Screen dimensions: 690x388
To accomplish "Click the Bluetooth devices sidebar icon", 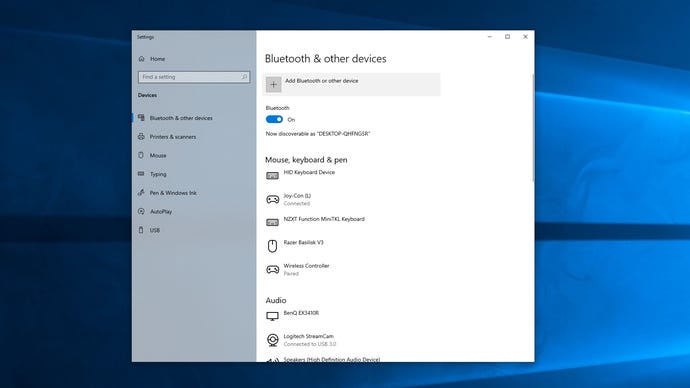I will click(x=141, y=117).
